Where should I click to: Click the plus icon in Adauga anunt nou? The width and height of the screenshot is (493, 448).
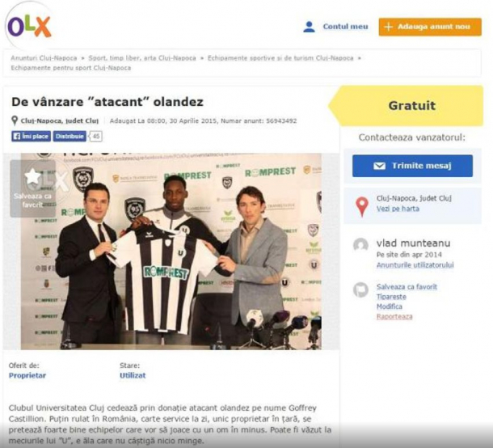[x=389, y=27]
